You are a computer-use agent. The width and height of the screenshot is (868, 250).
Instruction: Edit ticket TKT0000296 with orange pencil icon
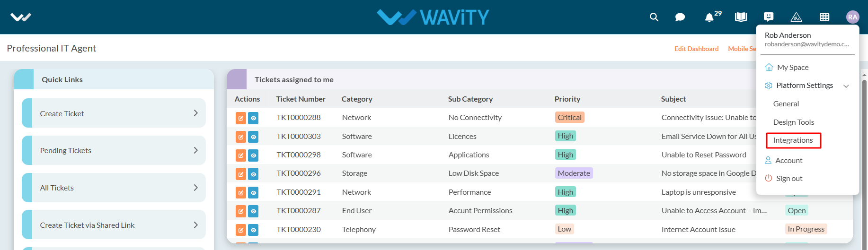pyautogui.click(x=240, y=174)
